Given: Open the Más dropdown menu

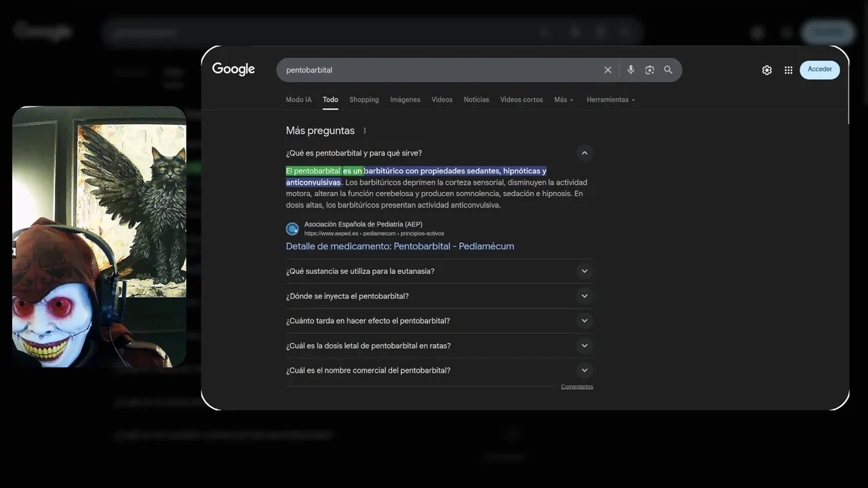Looking at the screenshot, I should [564, 100].
